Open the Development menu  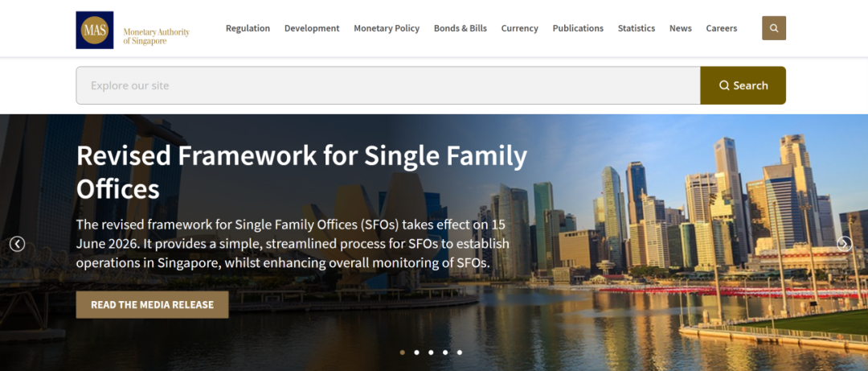coord(312,28)
